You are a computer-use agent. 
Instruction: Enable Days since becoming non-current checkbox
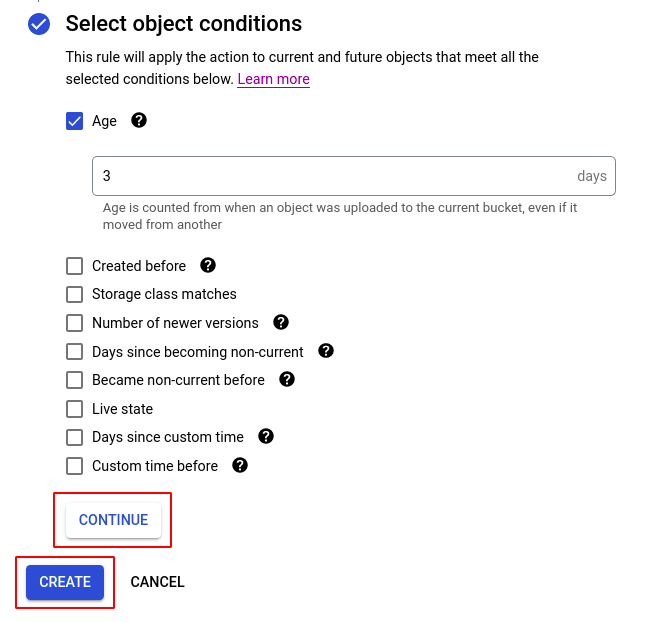pos(74,352)
